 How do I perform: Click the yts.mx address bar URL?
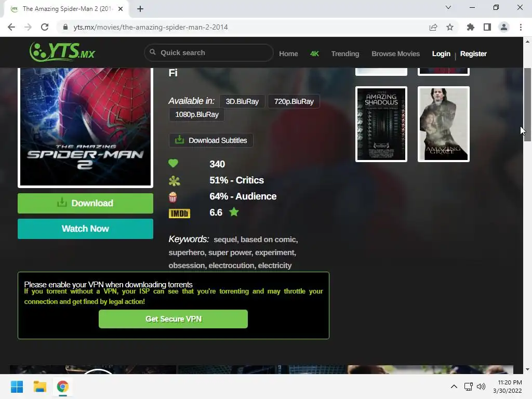(x=151, y=27)
